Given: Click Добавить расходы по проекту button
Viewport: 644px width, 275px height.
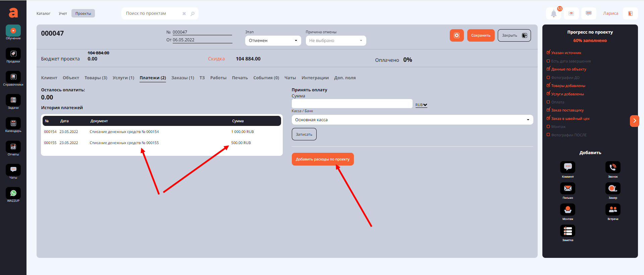Looking at the screenshot, I should click(x=322, y=159).
